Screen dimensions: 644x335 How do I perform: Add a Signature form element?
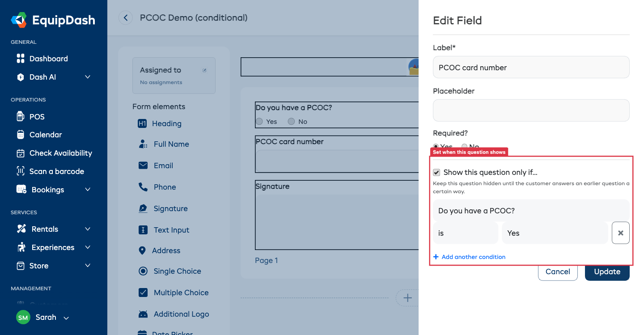click(x=170, y=208)
